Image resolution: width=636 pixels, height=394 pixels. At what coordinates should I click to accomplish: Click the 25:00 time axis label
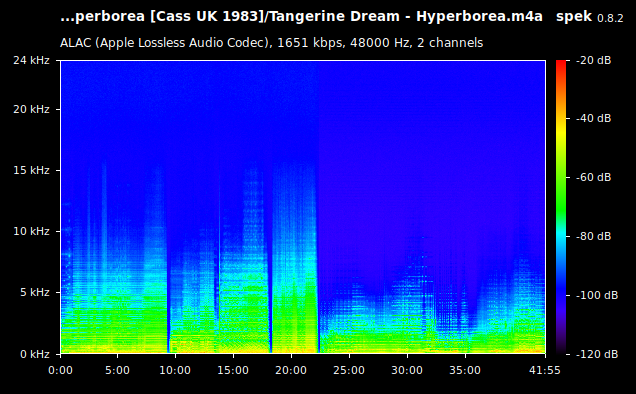click(349, 370)
